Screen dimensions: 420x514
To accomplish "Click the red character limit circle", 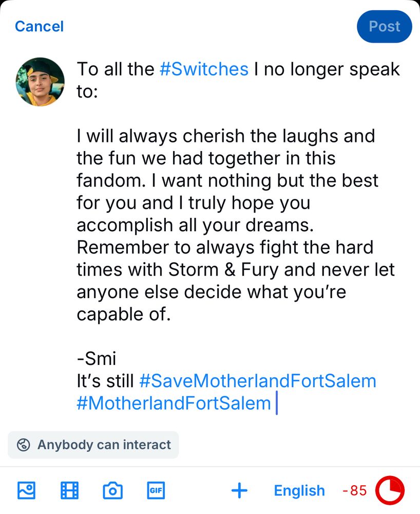I will click(x=390, y=490).
